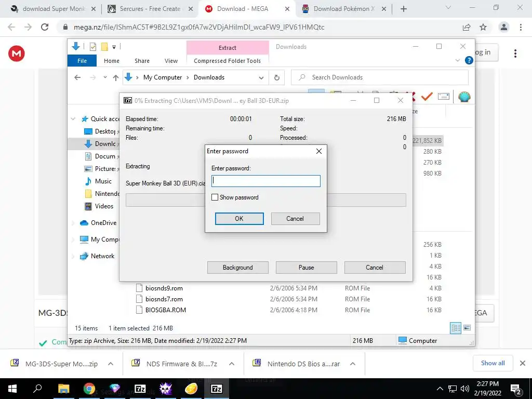This screenshot has width=532, height=399.
Task: Open the notification center icon
Action: 516,390
